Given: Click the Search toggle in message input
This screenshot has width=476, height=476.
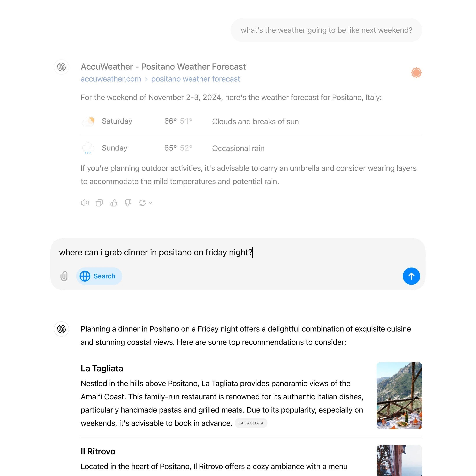Looking at the screenshot, I should tap(98, 276).
